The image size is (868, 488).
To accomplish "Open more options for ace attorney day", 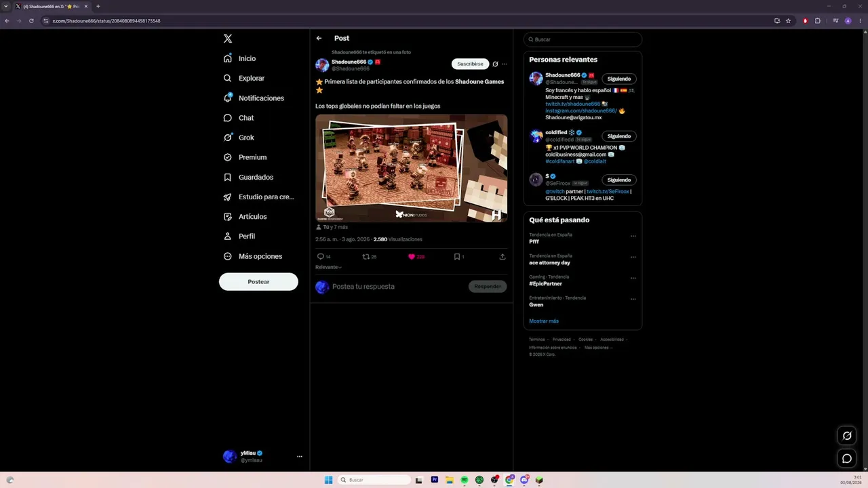I will click(x=633, y=257).
